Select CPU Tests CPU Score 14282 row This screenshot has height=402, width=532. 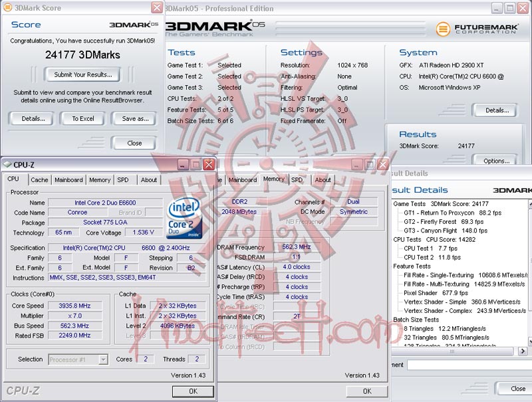(434, 239)
